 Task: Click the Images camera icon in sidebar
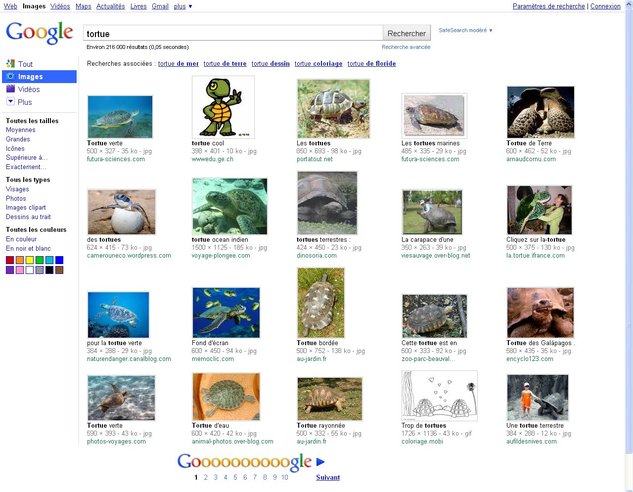11,76
